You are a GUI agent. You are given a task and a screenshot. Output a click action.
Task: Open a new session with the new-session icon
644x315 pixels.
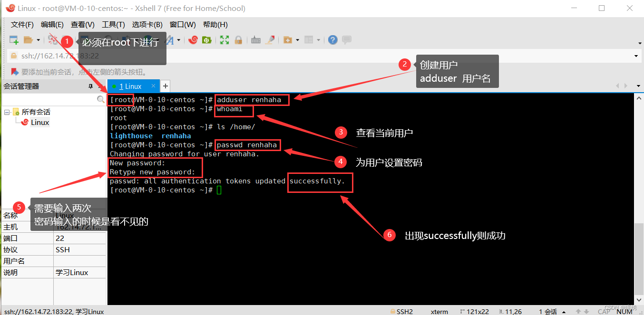coord(13,40)
